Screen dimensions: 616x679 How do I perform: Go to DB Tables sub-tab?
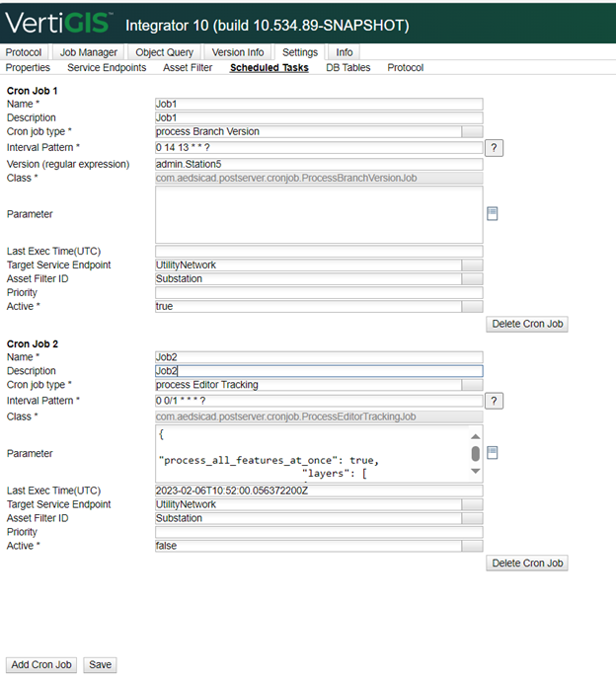pos(348,67)
